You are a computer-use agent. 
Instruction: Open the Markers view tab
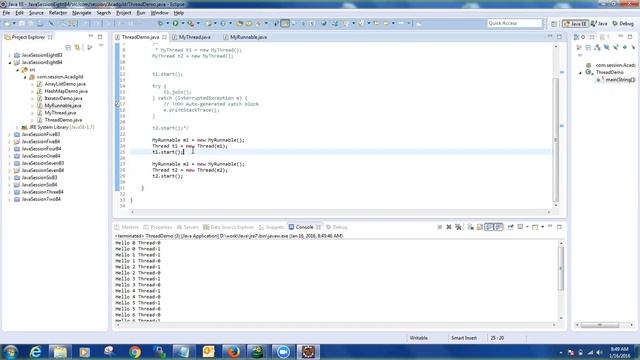tap(127, 227)
